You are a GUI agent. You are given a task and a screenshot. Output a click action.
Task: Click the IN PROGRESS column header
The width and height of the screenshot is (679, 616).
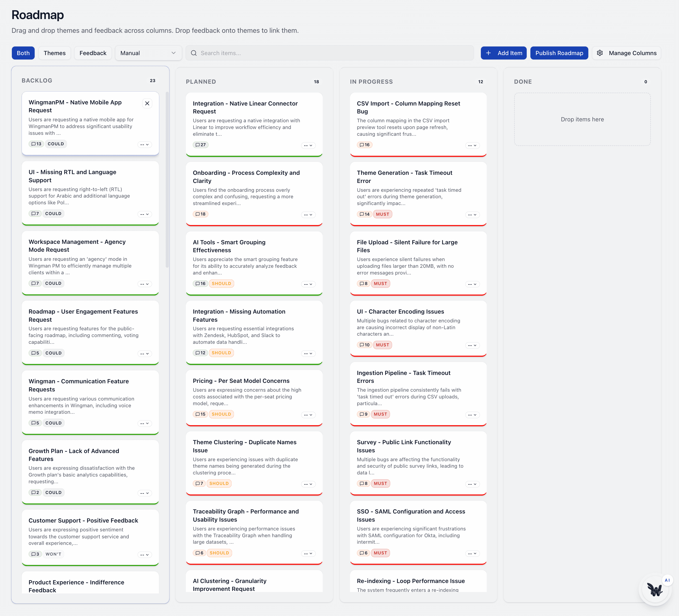tap(372, 82)
